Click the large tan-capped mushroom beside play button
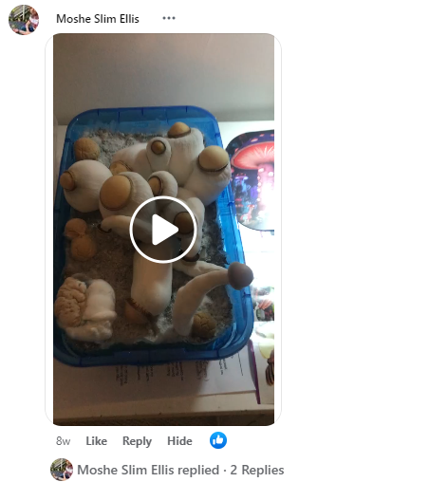448x482 pixels. [x=115, y=193]
